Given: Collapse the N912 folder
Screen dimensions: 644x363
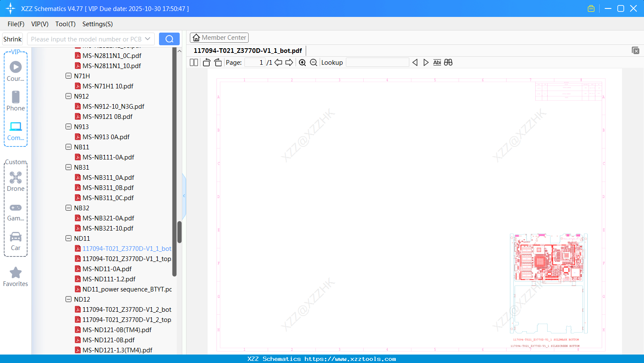Looking at the screenshot, I should coord(69,96).
